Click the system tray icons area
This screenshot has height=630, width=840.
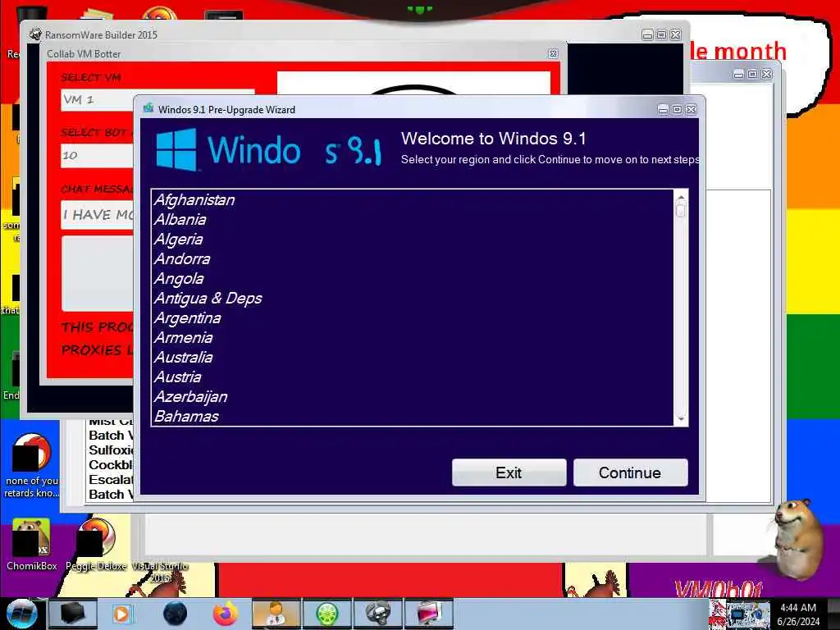click(x=740, y=614)
